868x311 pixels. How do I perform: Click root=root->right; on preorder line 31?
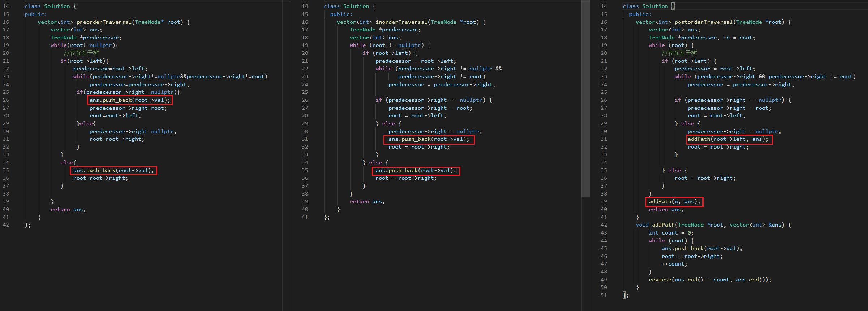pos(117,139)
